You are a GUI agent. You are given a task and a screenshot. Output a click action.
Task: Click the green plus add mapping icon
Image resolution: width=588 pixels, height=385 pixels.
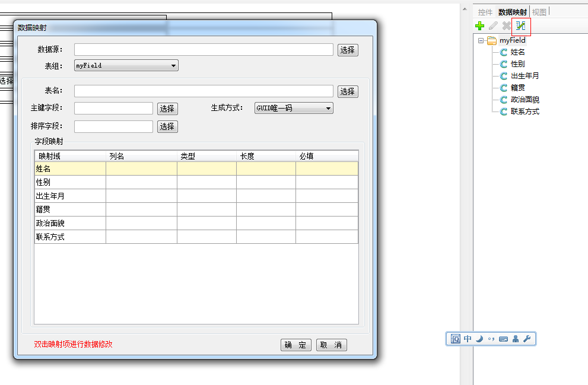(479, 26)
